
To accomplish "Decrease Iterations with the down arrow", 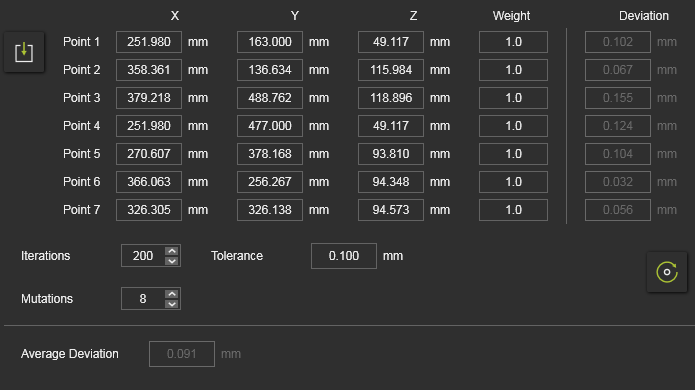I will pyautogui.click(x=172, y=261).
